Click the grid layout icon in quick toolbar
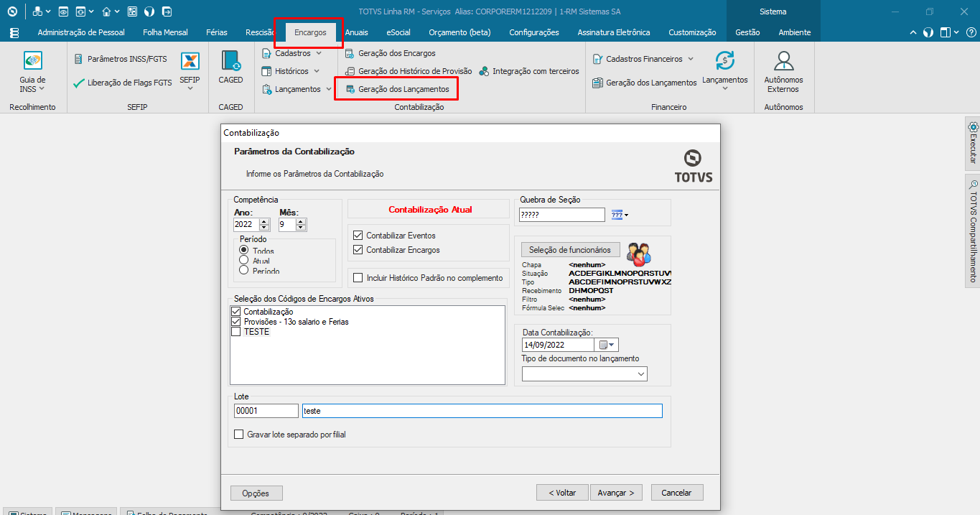980x515 pixels. point(132,11)
